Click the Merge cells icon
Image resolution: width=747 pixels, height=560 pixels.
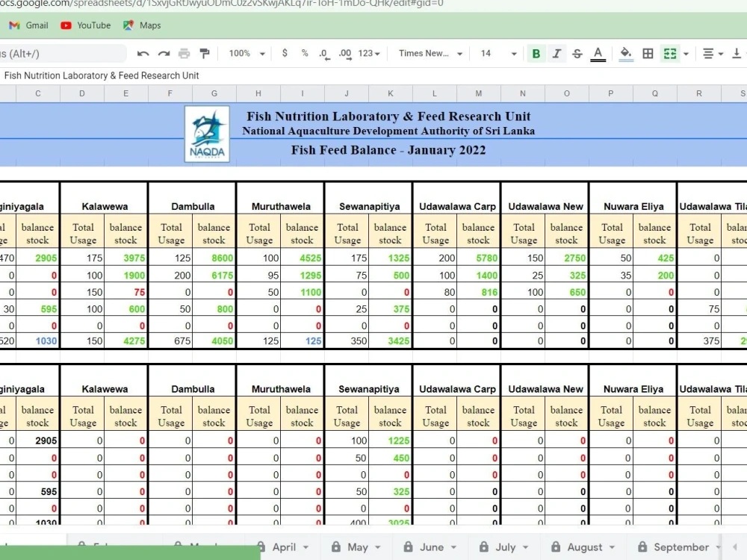[670, 54]
